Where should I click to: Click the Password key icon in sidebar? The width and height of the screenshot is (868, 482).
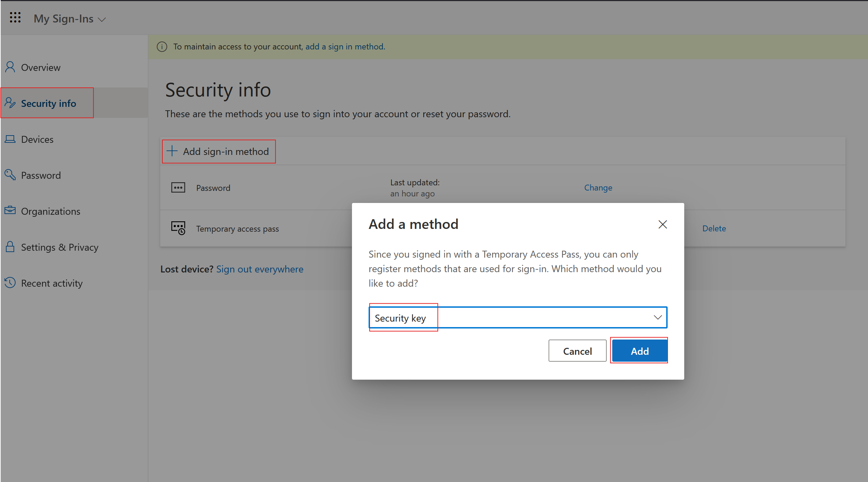(10, 175)
